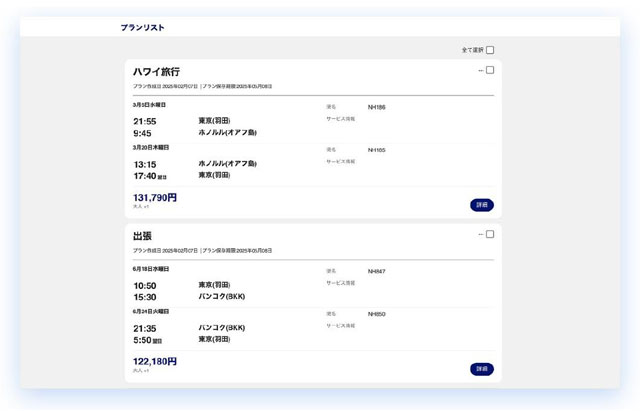Screen dimensions: 640x411
Task: Open the more options menu for ハワイ旅行
Action: tap(480, 70)
